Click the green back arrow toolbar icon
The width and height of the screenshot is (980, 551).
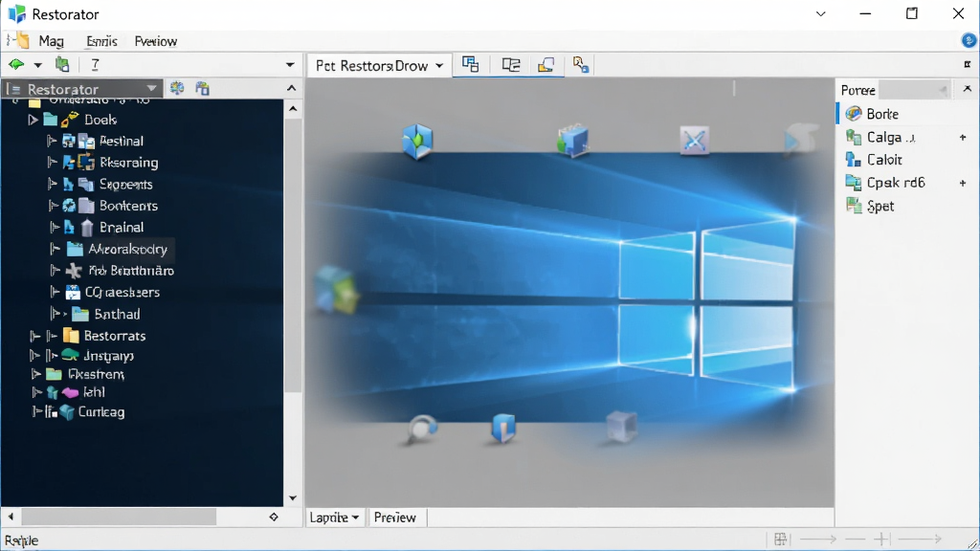pyautogui.click(x=16, y=64)
